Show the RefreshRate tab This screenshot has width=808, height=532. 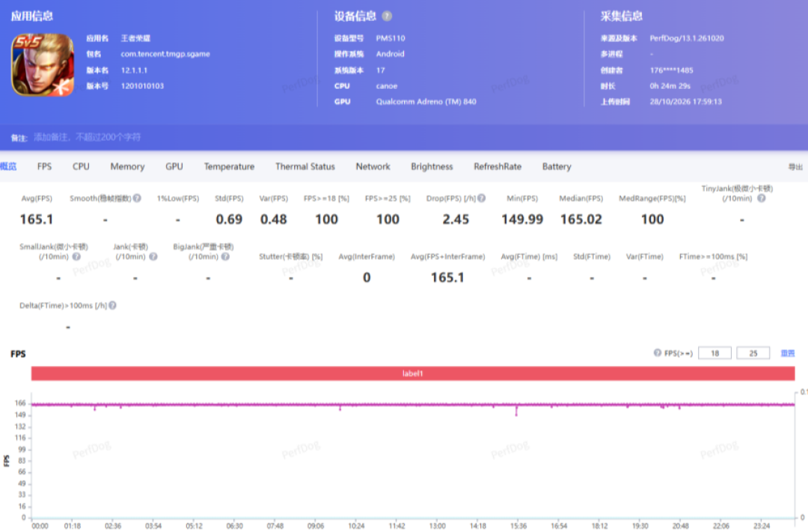(x=498, y=167)
